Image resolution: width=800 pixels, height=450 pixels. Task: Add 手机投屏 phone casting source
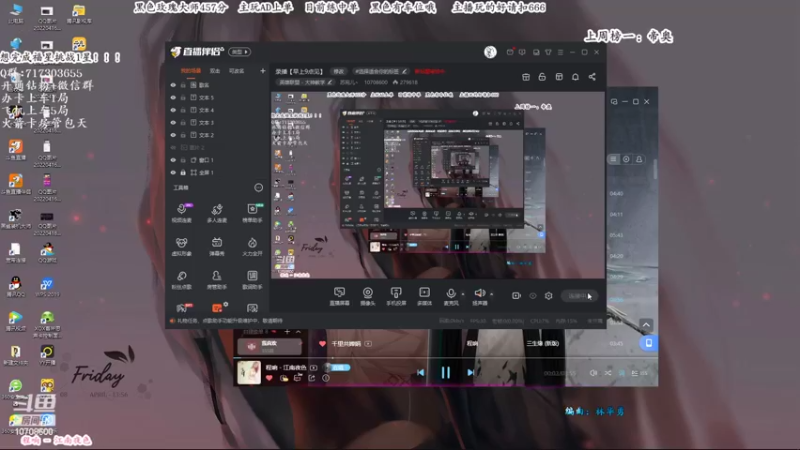click(396, 296)
